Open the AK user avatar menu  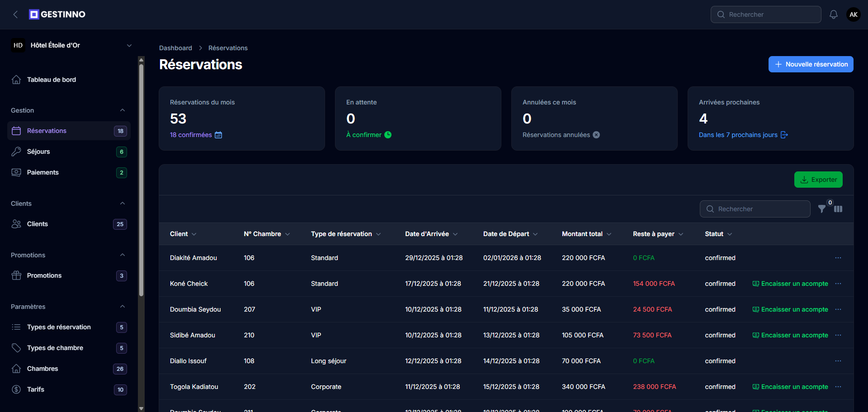[x=854, y=14]
